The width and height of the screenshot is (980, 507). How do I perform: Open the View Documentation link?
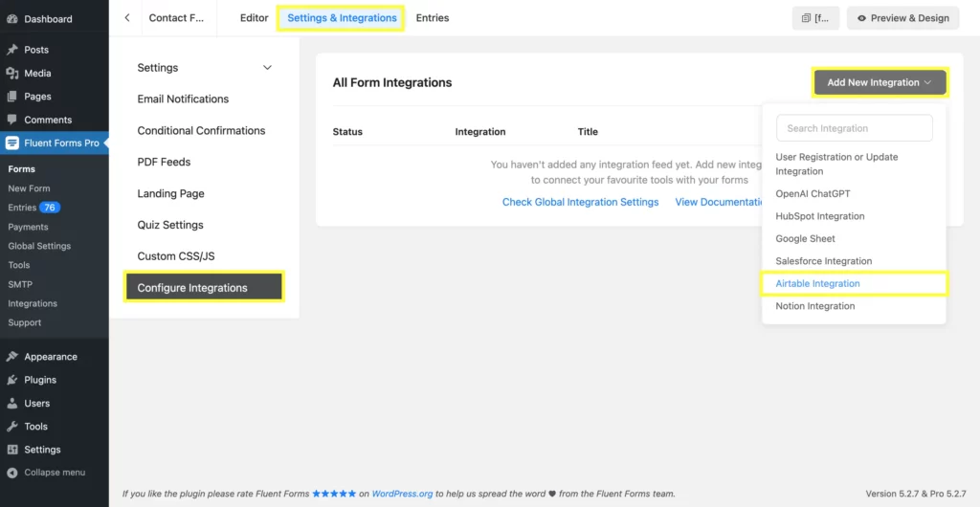[x=718, y=202]
